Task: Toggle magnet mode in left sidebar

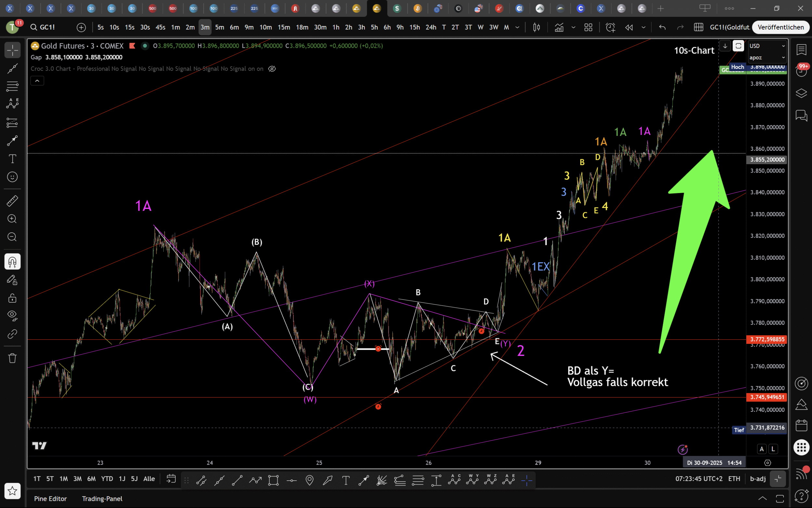Action: 12,262
